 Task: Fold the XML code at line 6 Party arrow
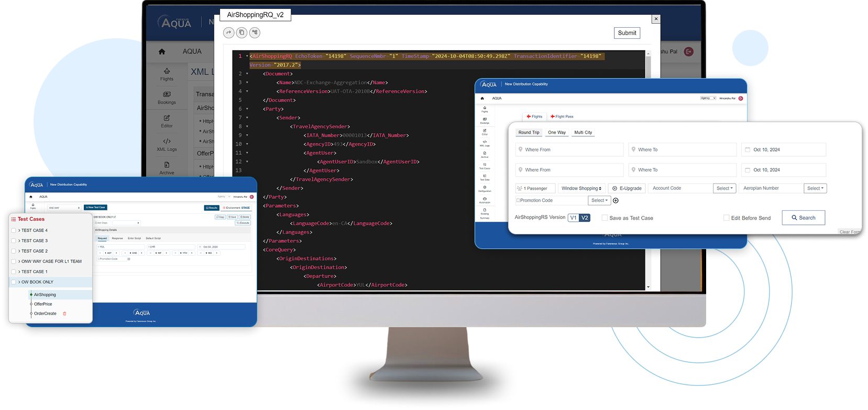(x=247, y=109)
